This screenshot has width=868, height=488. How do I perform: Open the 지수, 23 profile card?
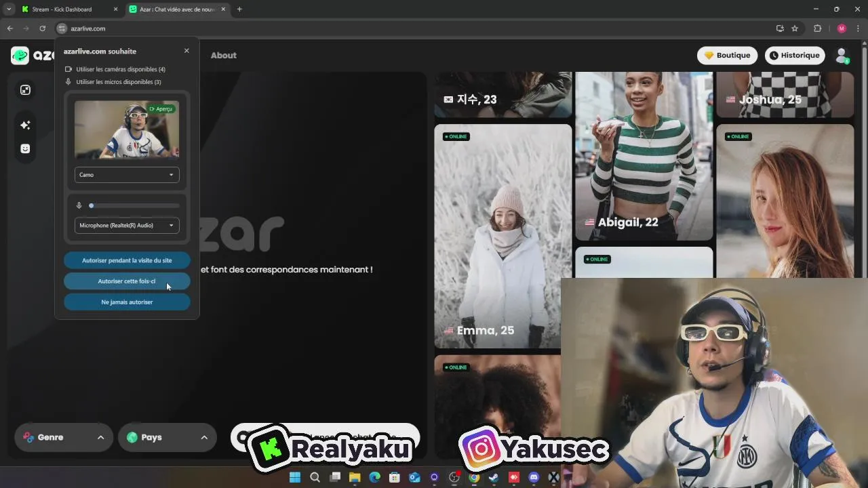pos(503,95)
